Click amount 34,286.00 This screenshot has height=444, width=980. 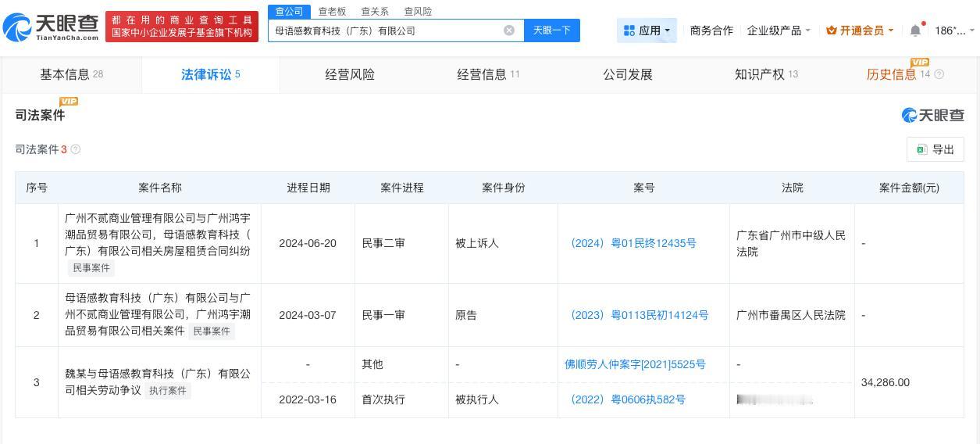click(x=886, y=382)
